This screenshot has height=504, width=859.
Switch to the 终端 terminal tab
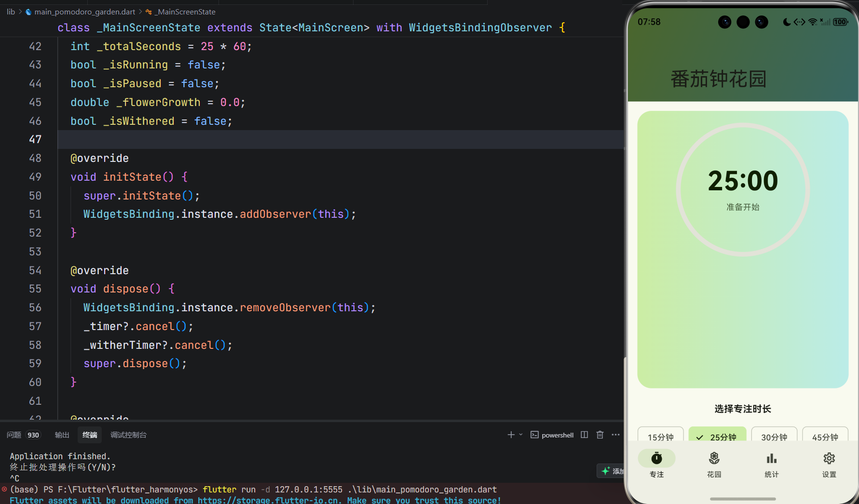90,435
